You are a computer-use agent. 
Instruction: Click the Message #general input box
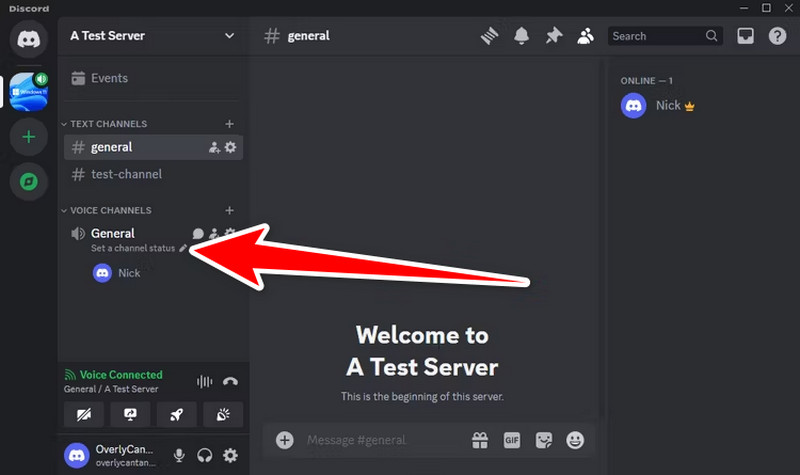coord(380,440)
